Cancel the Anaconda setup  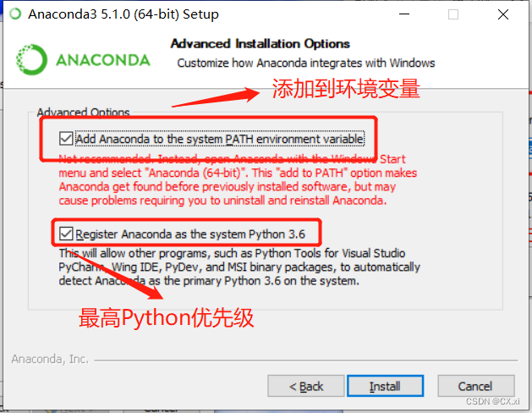click(476, 386)
